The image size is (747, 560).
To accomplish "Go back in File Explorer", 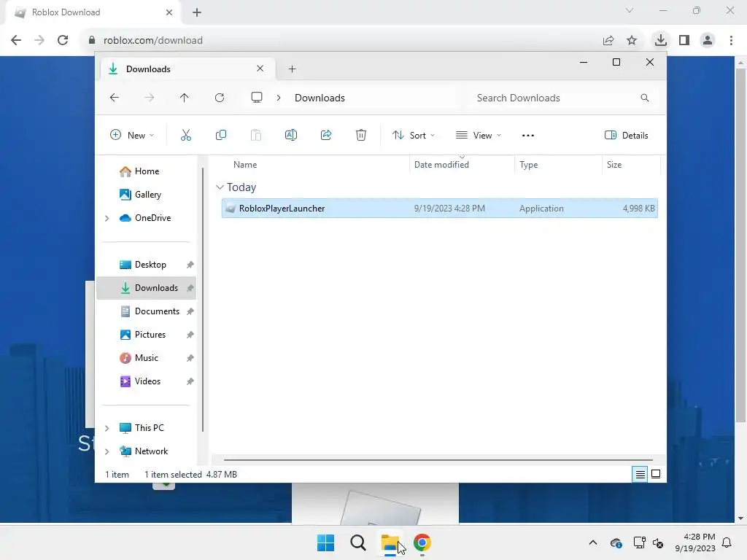I will tap(115, 98).
